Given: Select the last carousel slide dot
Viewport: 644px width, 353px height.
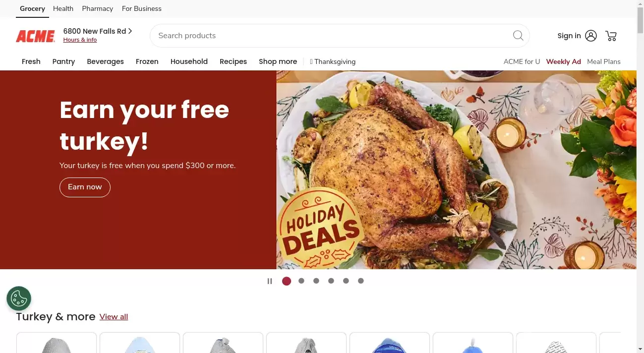Looking at the screenshot, I should tap(361, 281).
